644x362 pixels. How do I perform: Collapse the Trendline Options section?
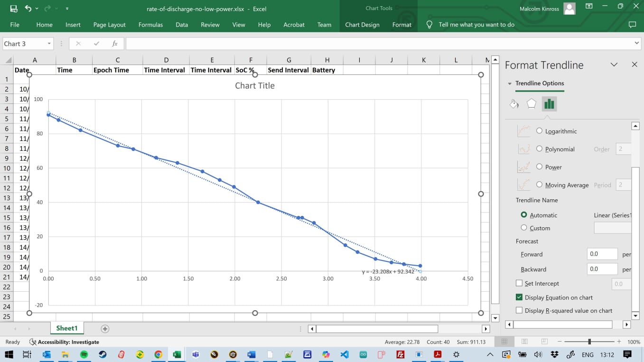click(x=510, y=83)
